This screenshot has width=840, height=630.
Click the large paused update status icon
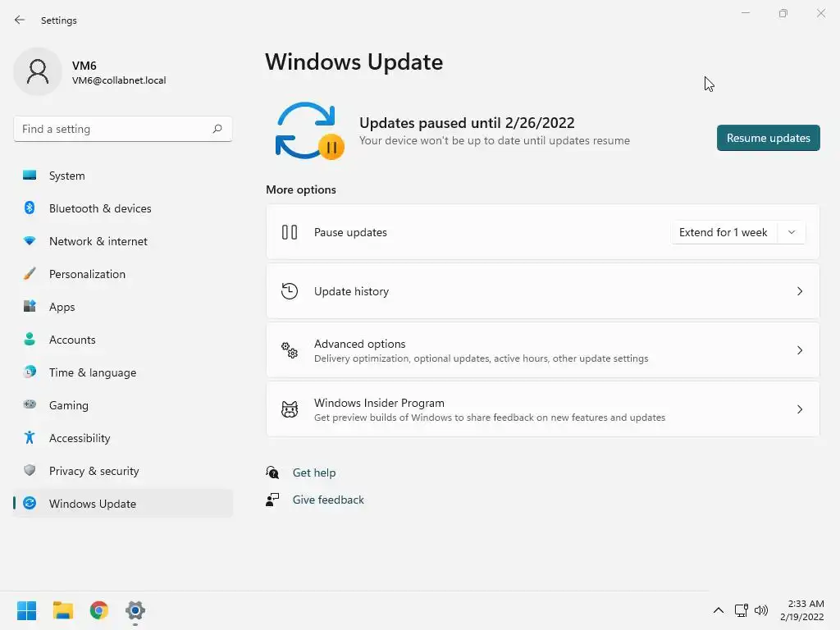pos(309,131)
